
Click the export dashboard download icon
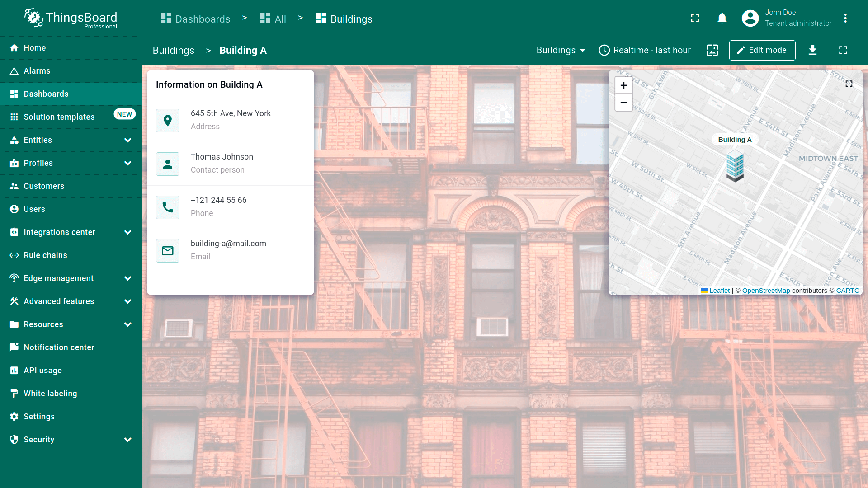click(812, 50)
